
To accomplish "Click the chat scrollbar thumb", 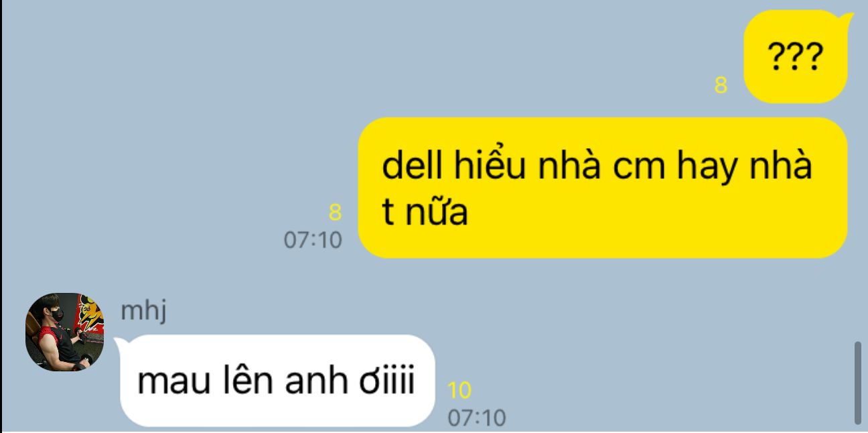I will coord(858,382).
